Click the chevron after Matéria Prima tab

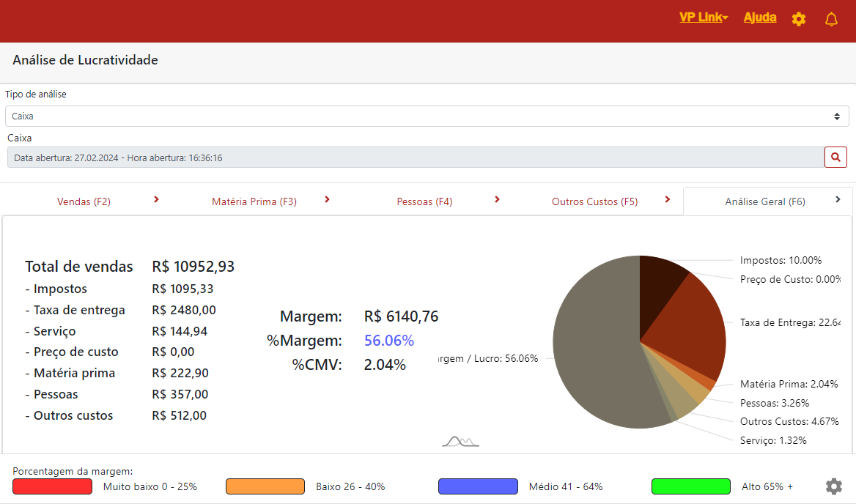(x=327, y=199)
